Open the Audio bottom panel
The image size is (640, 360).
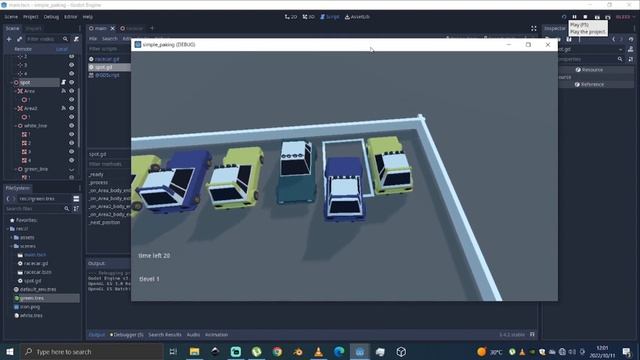(193, 335)
